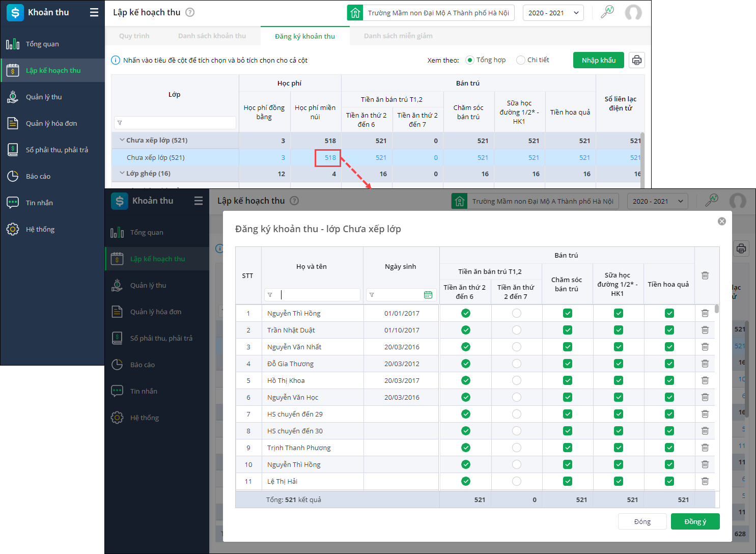Uncheck Chăm sóc bán trú for Trần Nhật Duật
Image resolution: width=756 pixels, height=554 pixels.
point(567,330)
